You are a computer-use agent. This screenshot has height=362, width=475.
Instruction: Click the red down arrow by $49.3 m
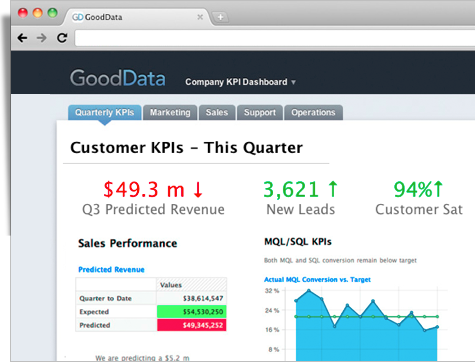pyautogui.click(x=198, y=190)
